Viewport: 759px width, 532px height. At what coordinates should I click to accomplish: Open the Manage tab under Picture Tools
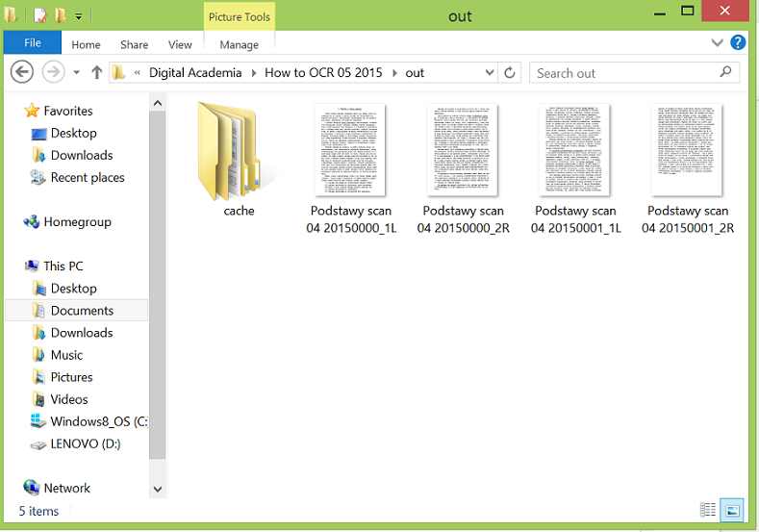239,44
